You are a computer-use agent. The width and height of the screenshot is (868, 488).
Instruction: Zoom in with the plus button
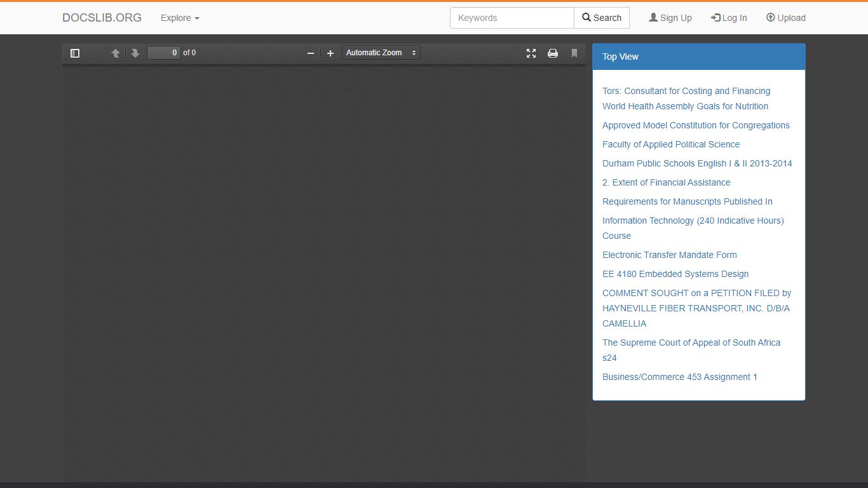(x=330, y=53)
